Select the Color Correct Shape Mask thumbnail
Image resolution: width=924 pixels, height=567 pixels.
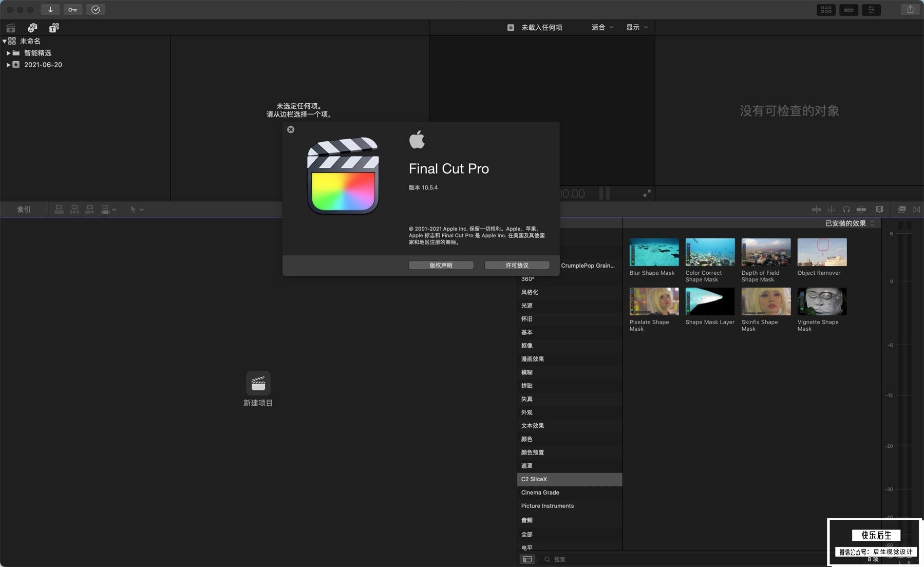tap(710, 252)
